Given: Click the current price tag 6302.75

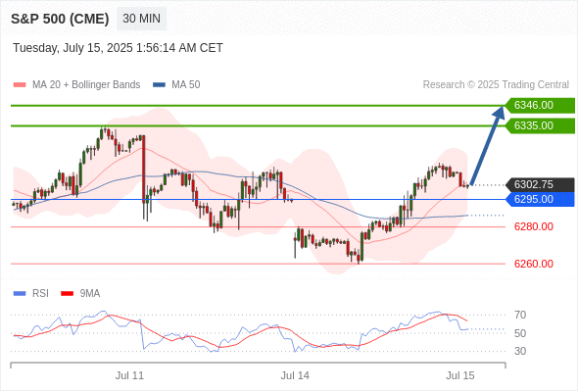Looking at the screenshot, I should (540, 184).
